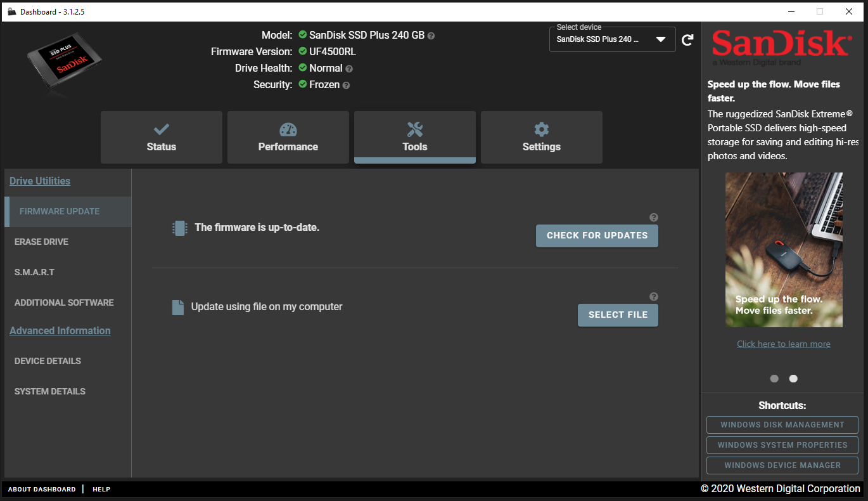Click help icon next to Model name

(x=431, y=36)
